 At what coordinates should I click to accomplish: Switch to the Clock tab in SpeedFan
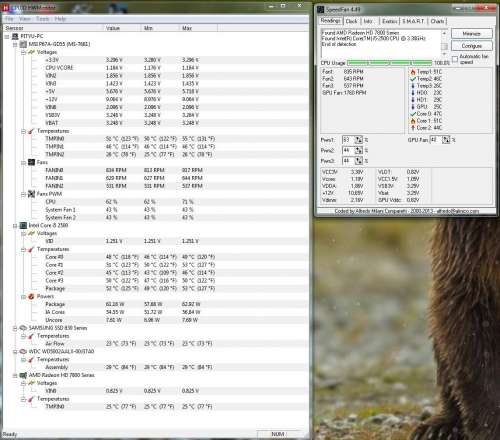(x=351, y=21)
